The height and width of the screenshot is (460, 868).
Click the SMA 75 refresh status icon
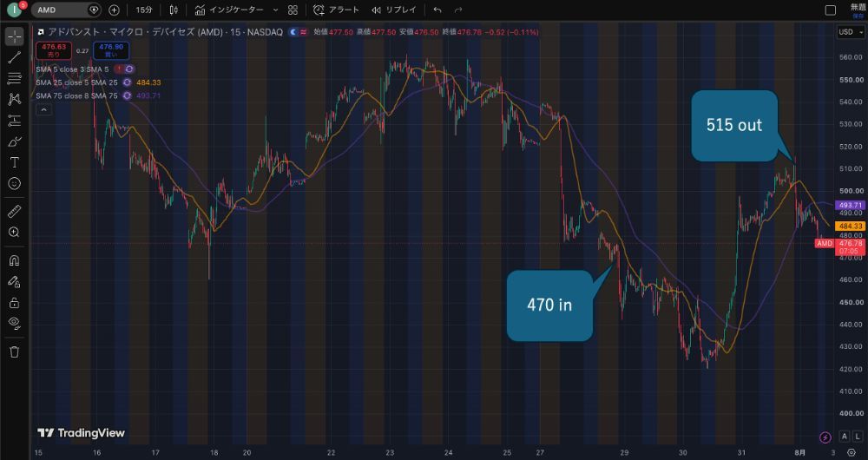coord(127,95)
